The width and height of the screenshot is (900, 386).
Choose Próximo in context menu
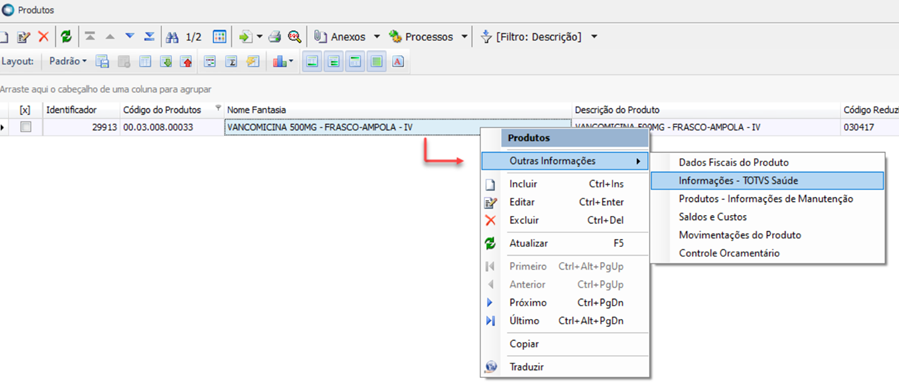coord(565,303)
